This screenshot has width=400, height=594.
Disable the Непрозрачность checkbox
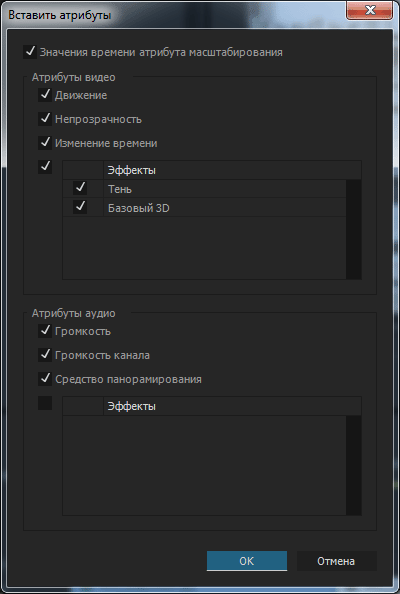coord(45,119)
